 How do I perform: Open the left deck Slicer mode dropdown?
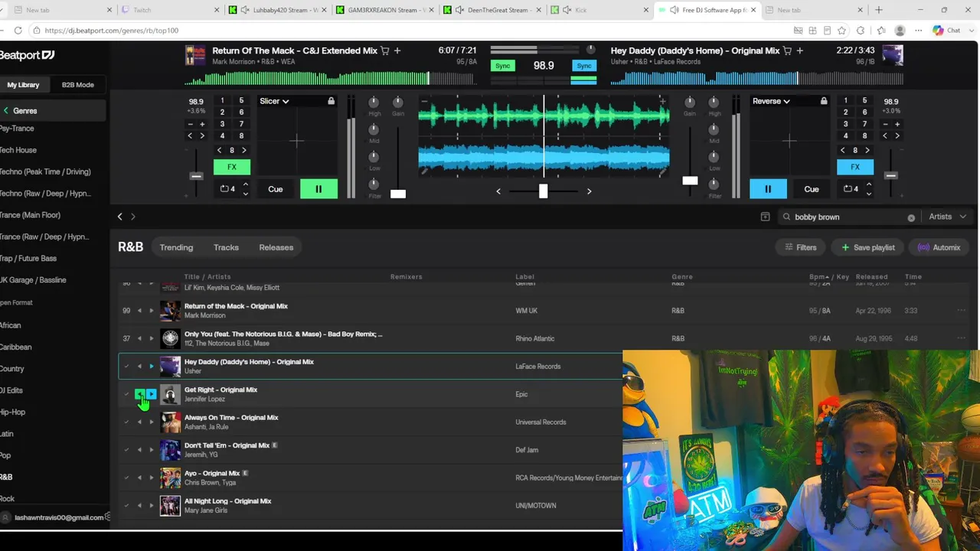[x=274, y=101]
